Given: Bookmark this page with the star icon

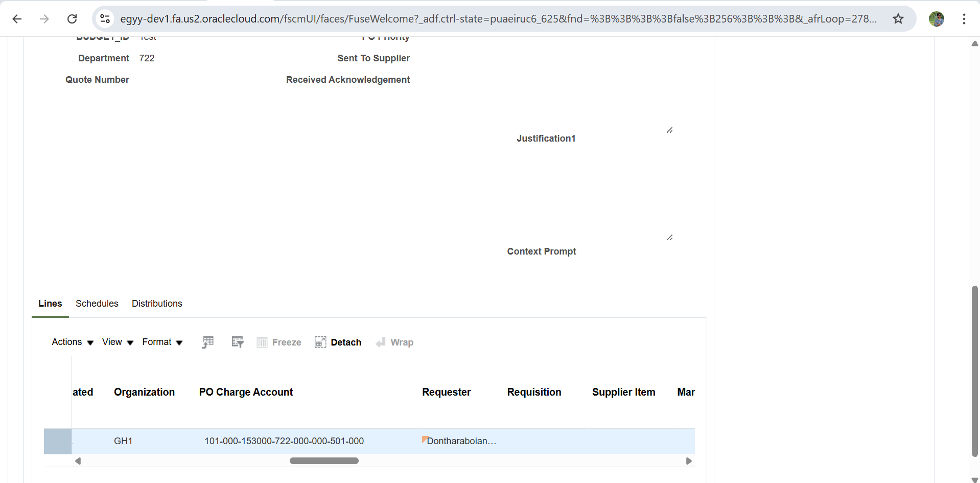Looking at the screenshot, I should coord(898,18).
